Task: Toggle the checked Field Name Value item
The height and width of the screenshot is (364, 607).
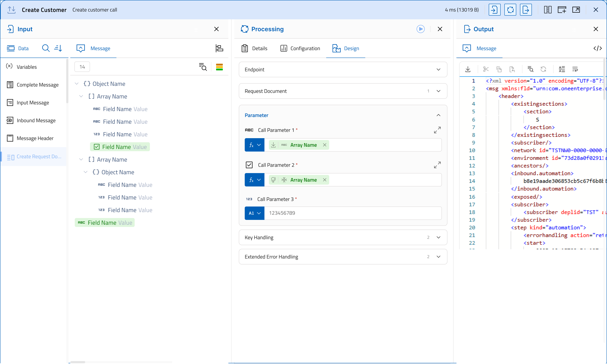Action: pyautogui.click(x=97, y=147)
